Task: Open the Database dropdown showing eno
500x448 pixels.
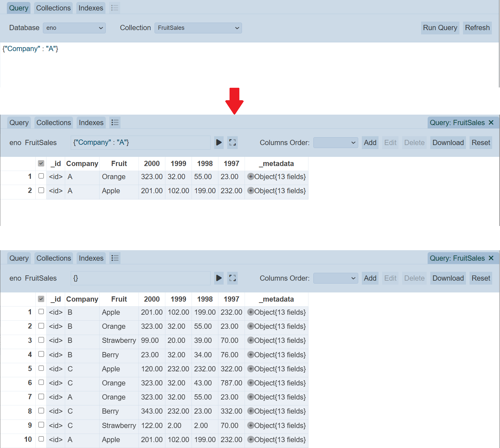Action: pos(74,28)
